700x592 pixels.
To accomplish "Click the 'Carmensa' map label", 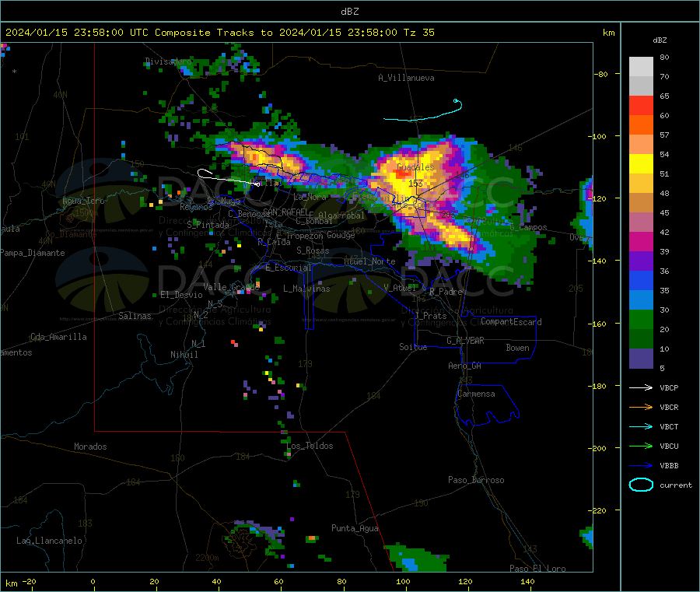I will [476, 394].
